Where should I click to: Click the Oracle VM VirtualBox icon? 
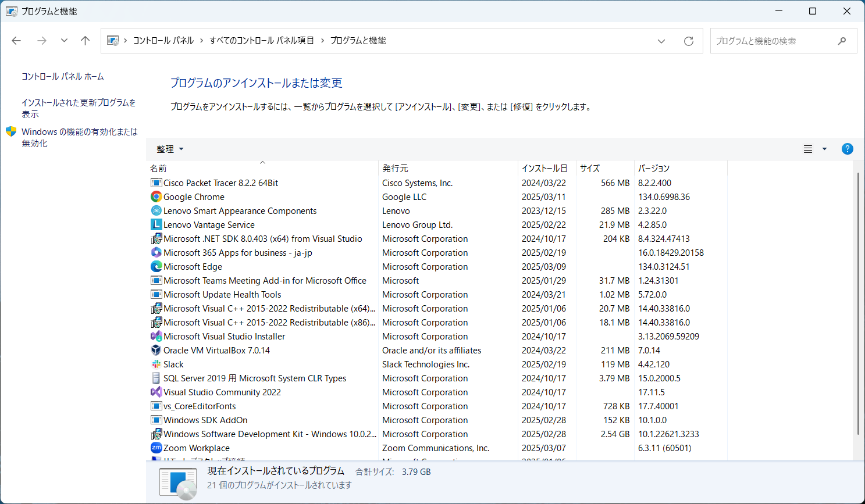click(x=156, y=351)
